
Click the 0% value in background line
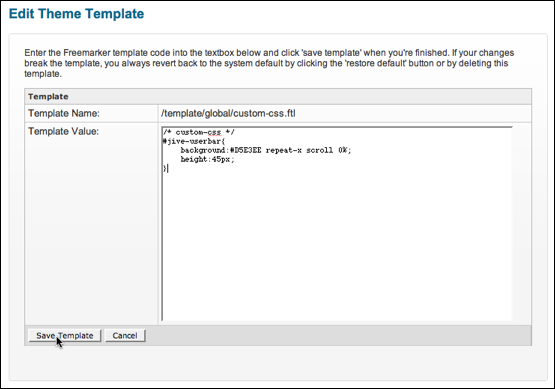pyautogui.click(x=344, y=150)
